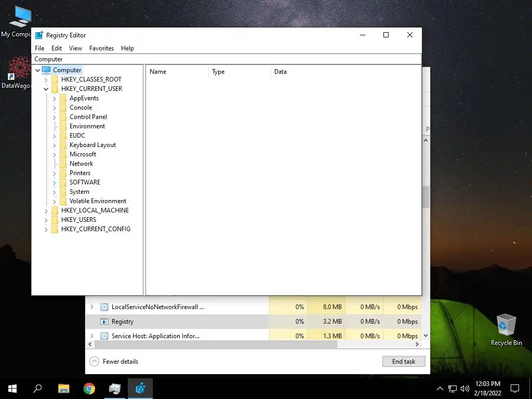The width and height of the screenshot is (532, 399).
Task: Expand the AppEvents key
Action: tap(54, 98)
